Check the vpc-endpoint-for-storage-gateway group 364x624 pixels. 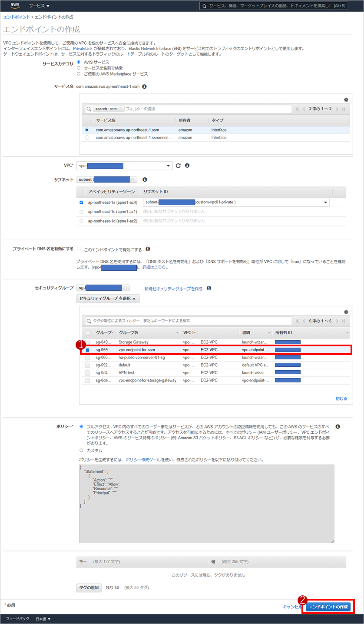[88, 381]
